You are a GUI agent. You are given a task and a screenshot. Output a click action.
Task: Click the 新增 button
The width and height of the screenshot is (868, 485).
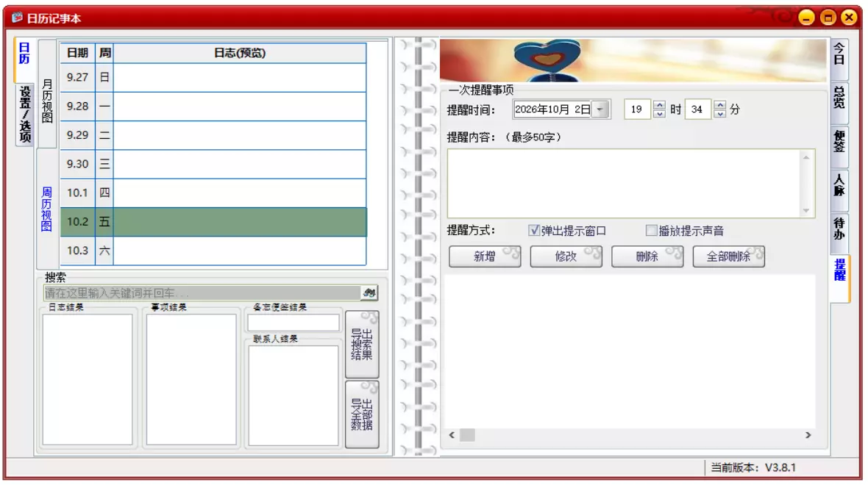[x=485, y=256]
